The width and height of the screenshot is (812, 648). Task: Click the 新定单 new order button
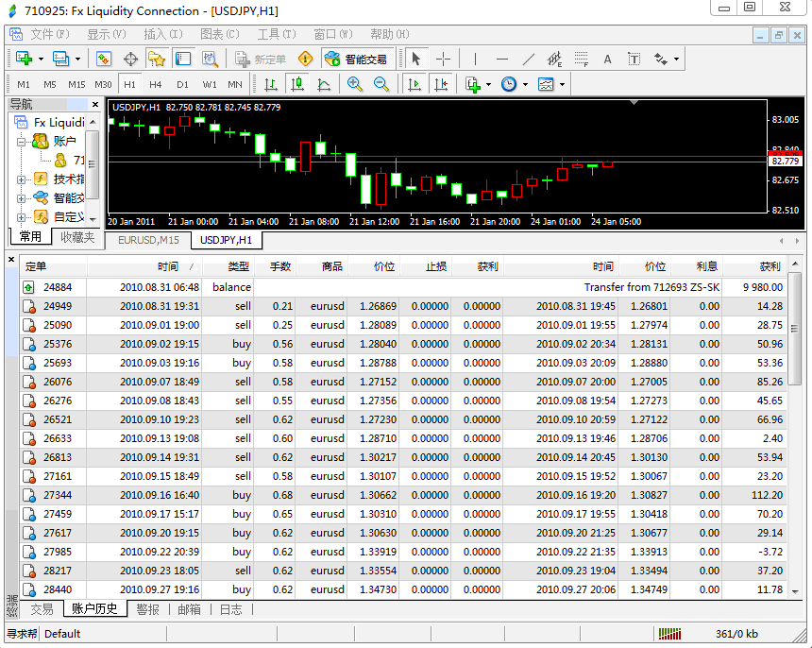tap(261, 59)
